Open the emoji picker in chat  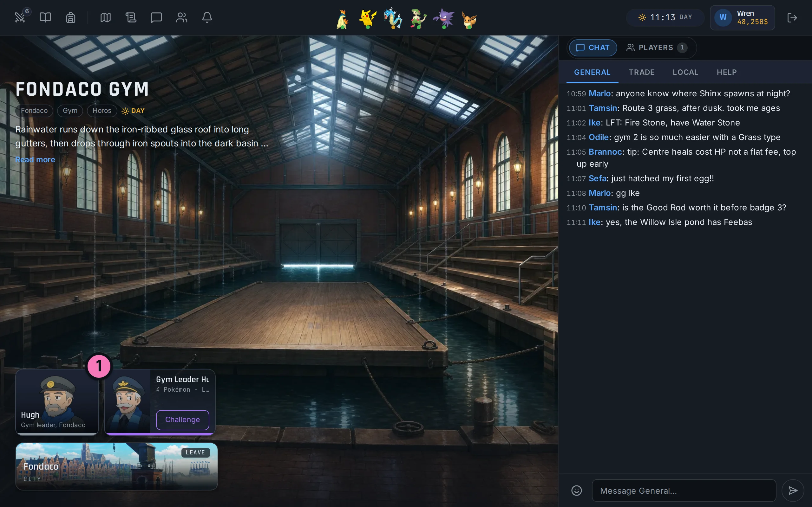[x=576, y=491]
